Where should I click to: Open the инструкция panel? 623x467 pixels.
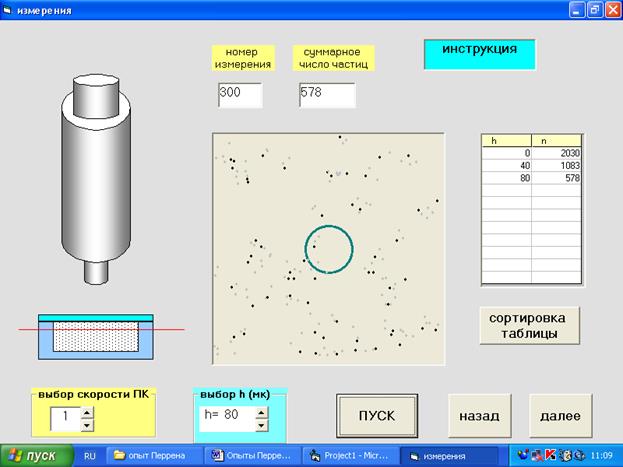click(x=480, y=54)
